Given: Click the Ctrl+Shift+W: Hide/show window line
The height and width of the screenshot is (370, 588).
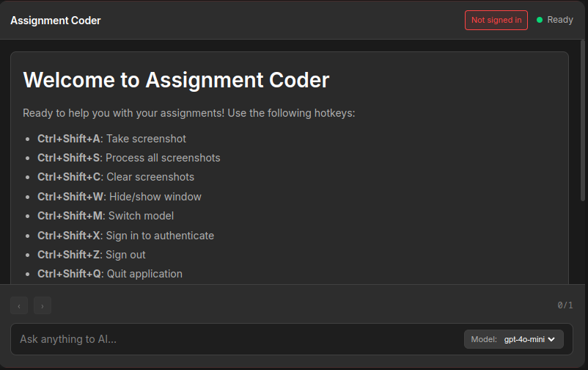Looking at the screenshot, I should pyautogui.click(x=120, y=197).
